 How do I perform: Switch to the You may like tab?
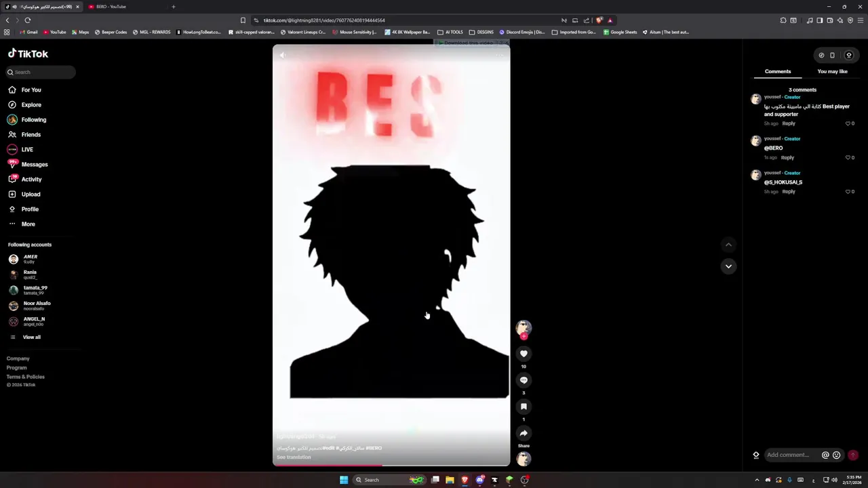pyautogui.click(x=832, y=71)
